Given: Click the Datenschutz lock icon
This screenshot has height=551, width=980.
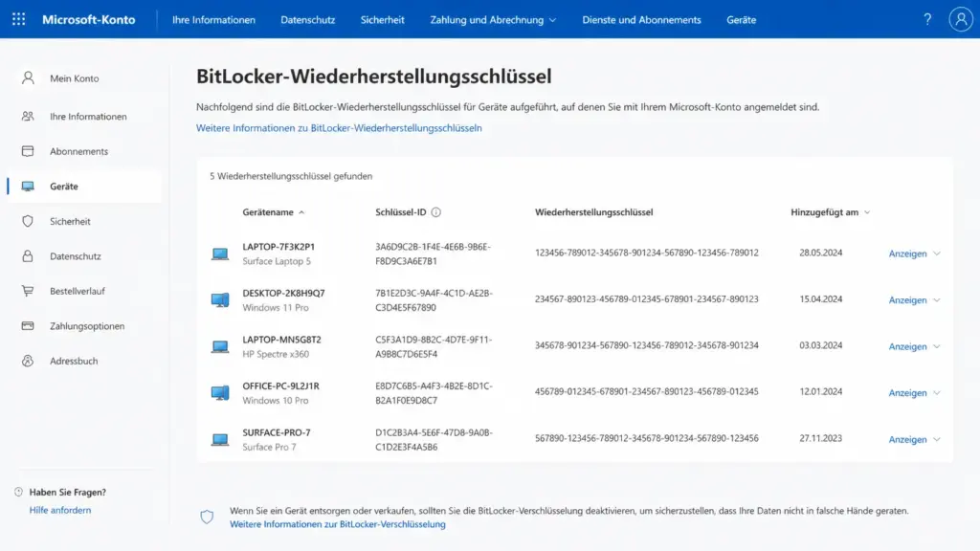Looking at the screenshot, I should coord(28,256).
